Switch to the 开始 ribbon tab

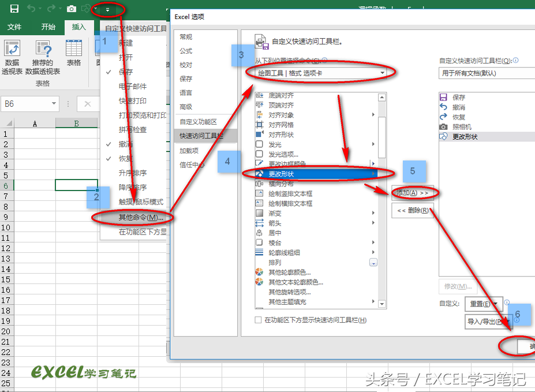[48, 27]
